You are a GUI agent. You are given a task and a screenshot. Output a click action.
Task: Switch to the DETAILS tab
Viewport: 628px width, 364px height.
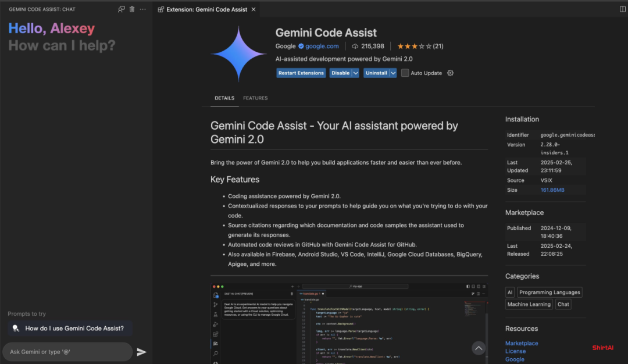click(224, 98)
